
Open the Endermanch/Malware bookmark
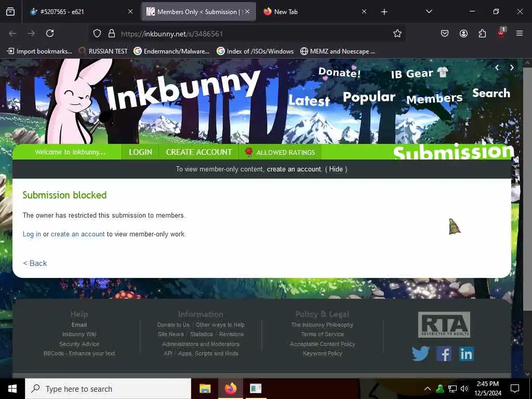171,51
